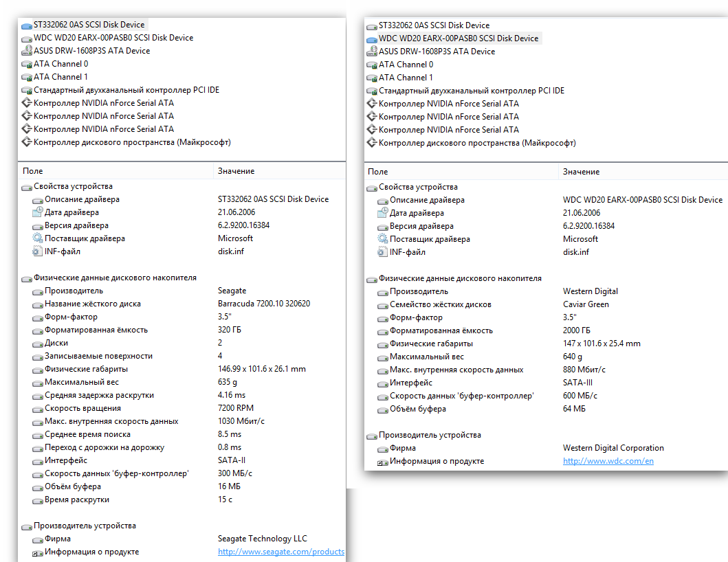Click the "Western Digital Corporation" firm entry

coord(613,448)
